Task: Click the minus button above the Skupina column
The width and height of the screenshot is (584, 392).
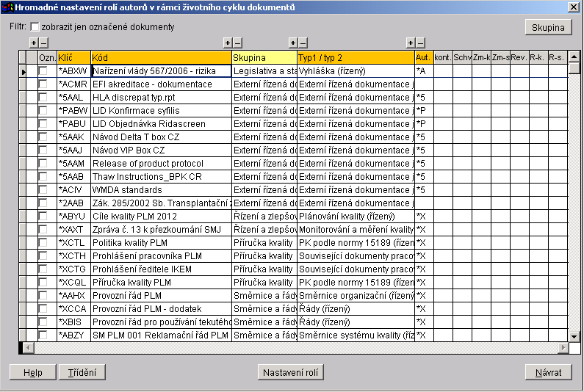Action: 237,43
